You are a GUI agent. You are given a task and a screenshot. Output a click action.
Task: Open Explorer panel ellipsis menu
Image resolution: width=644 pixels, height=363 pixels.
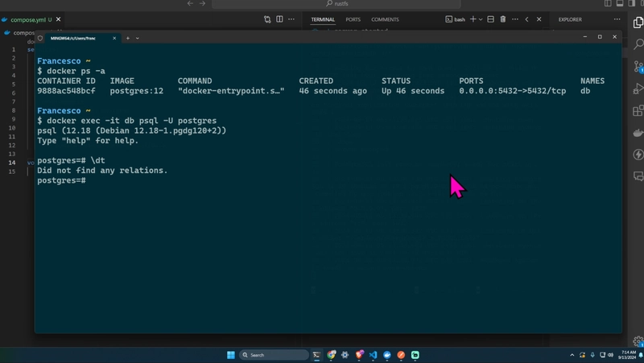pos(617,19)
